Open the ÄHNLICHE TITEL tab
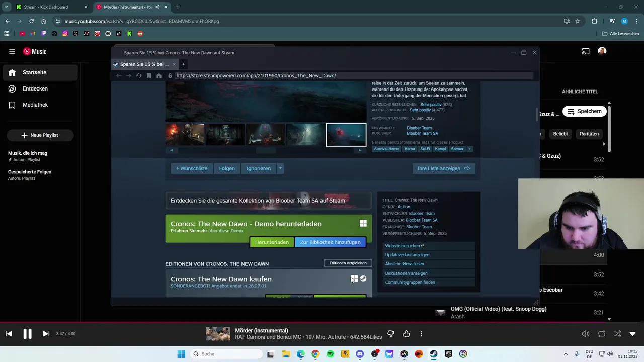This screenshot has height=362, width=644. point(580,92)
